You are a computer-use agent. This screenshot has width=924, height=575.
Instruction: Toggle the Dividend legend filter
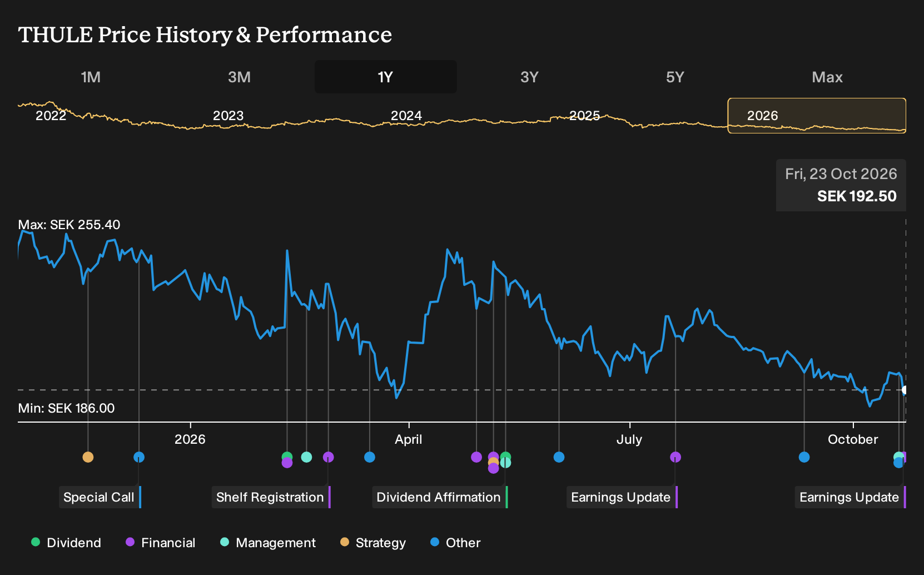pos(66,543)
